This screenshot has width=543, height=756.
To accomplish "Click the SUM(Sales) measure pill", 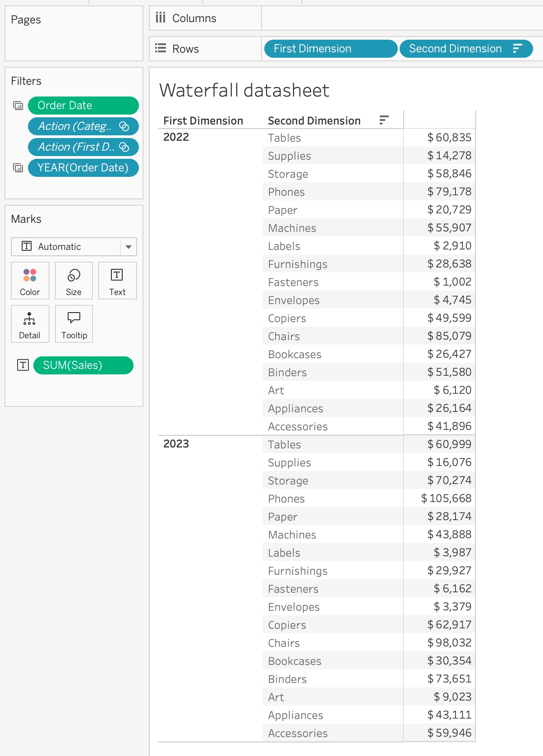I will 83,365.
